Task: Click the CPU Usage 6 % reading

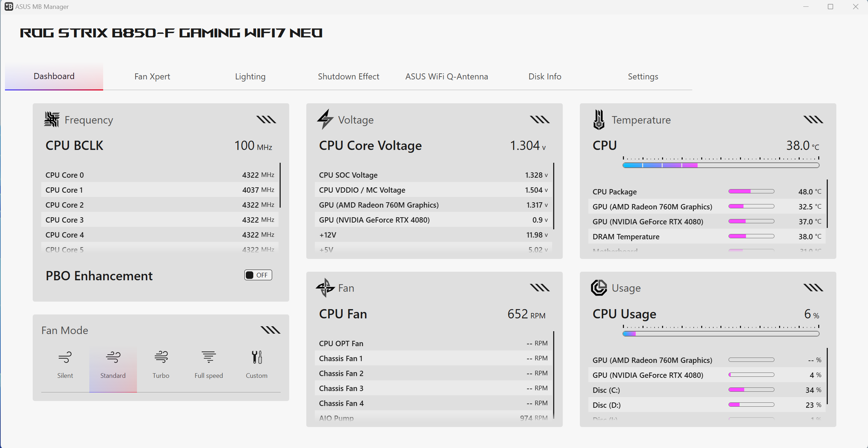Action: (812, 314)
